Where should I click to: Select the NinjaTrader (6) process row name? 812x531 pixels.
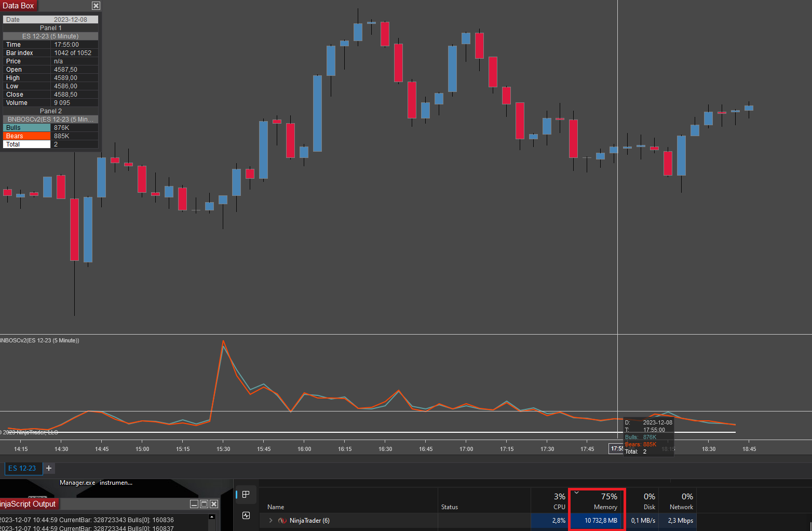click(x=309, y=521)
